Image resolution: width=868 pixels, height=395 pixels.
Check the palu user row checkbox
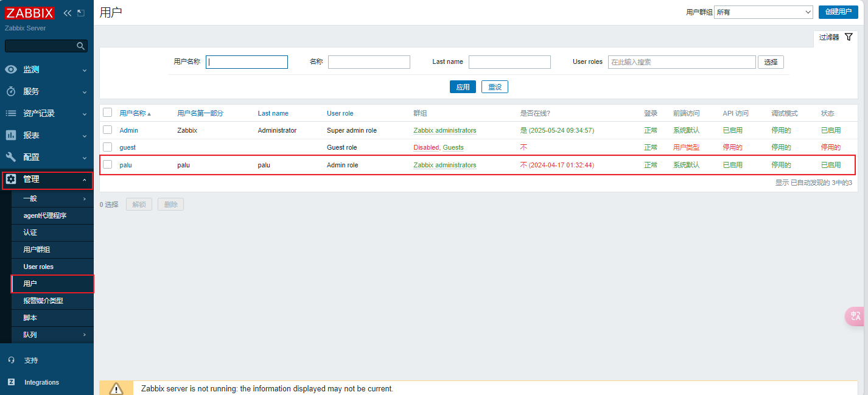point(107,164)
